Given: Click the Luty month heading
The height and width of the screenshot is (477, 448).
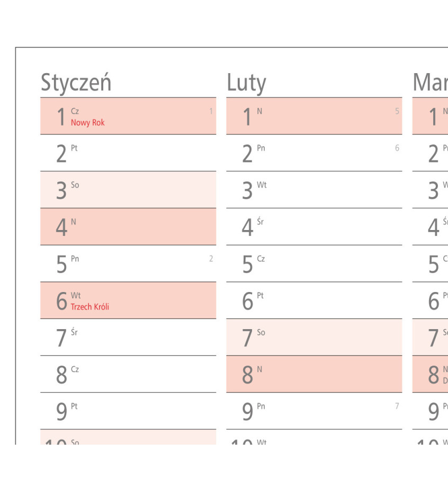Looking at the screenshot, I should pyautogui.click(x=246, y=83).
